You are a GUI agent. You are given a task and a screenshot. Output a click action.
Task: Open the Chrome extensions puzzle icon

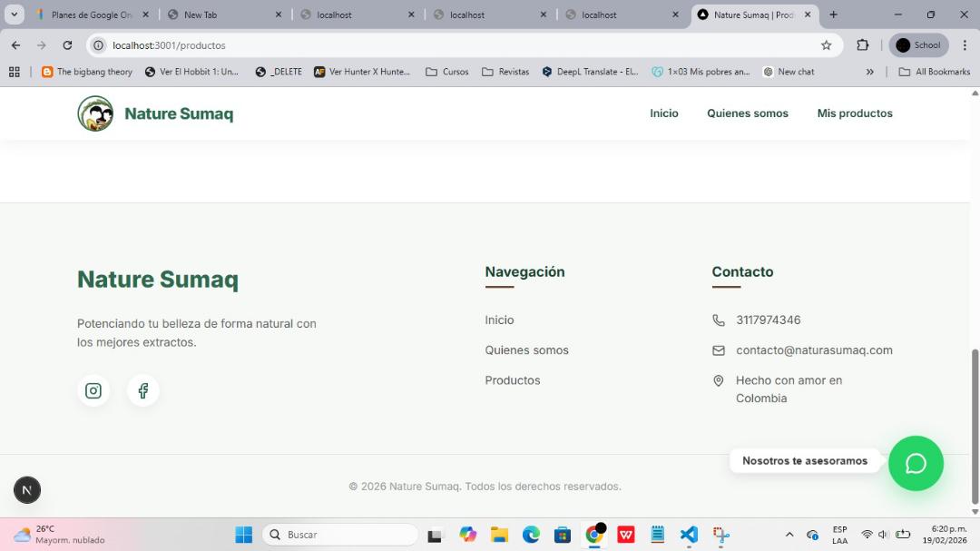pyautogui.click(x=863, y=45)
